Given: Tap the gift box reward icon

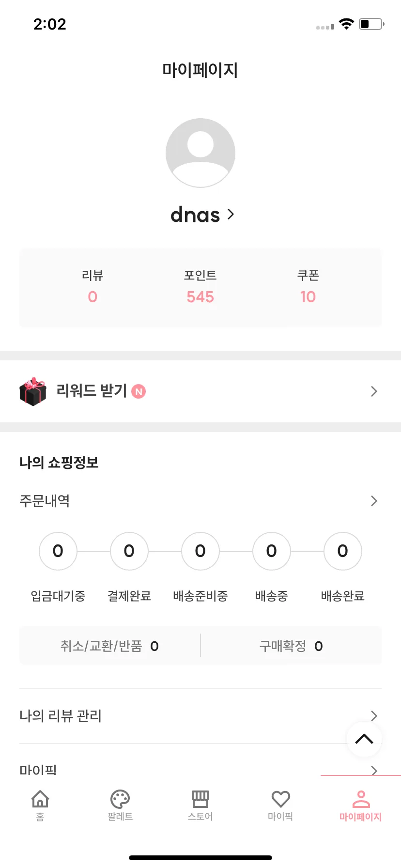Looking at the screenshot, I should click(x=33, y=391).
